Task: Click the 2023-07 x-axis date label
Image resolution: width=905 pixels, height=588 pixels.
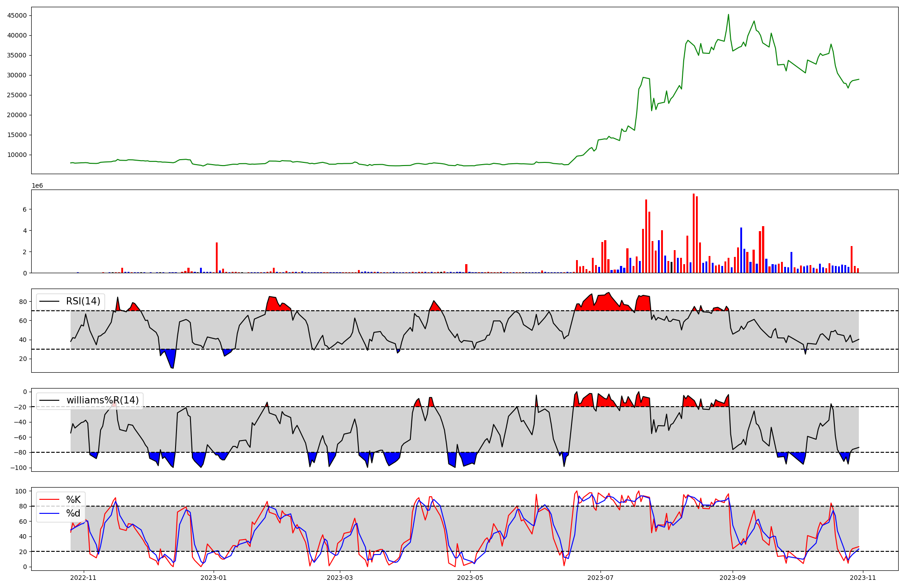Action: tap(600, 578)
